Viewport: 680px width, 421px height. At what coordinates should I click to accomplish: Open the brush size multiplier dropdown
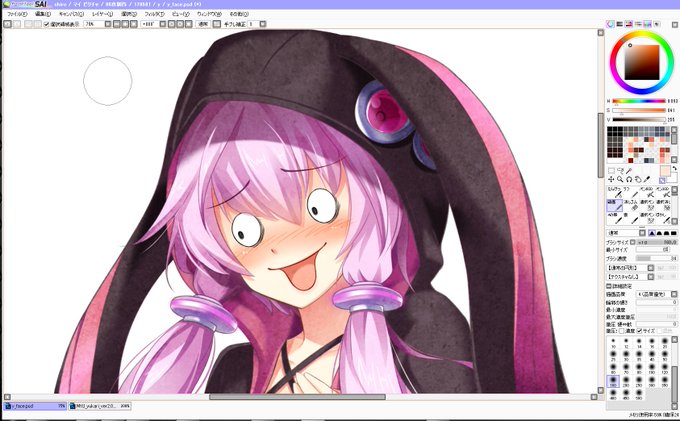tap(633, 242)
